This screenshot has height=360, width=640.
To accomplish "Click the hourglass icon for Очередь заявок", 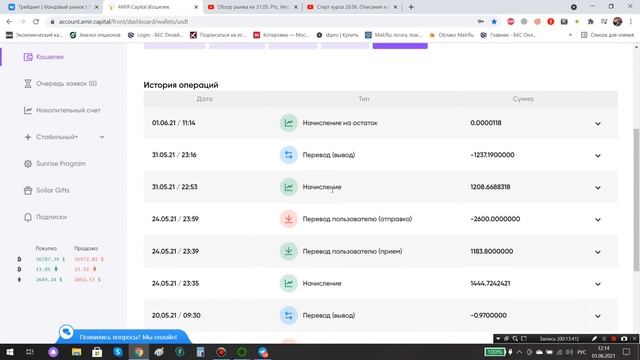I will 28,83.
